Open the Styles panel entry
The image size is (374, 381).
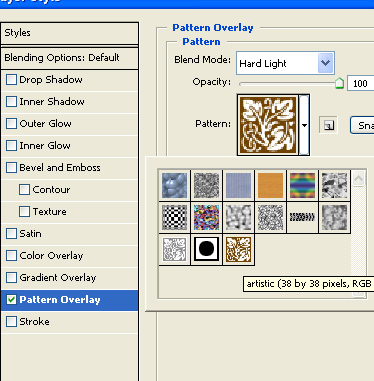pos(70,33)
